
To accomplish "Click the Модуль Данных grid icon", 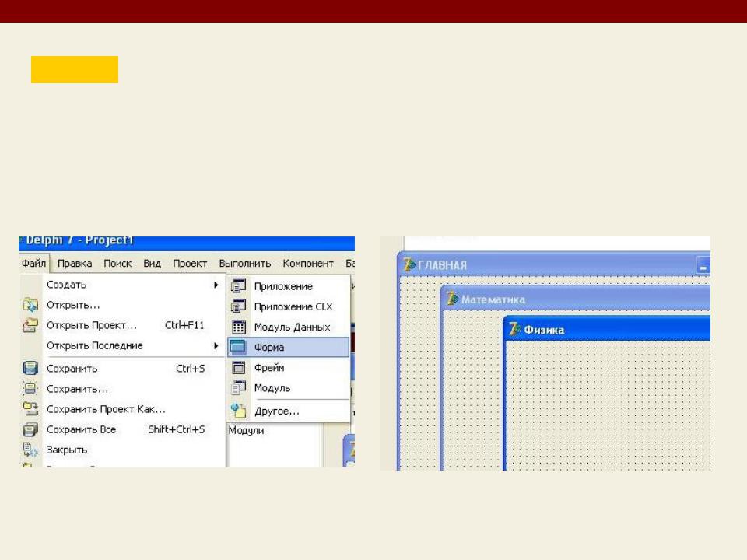I will [x=238, y=327].
